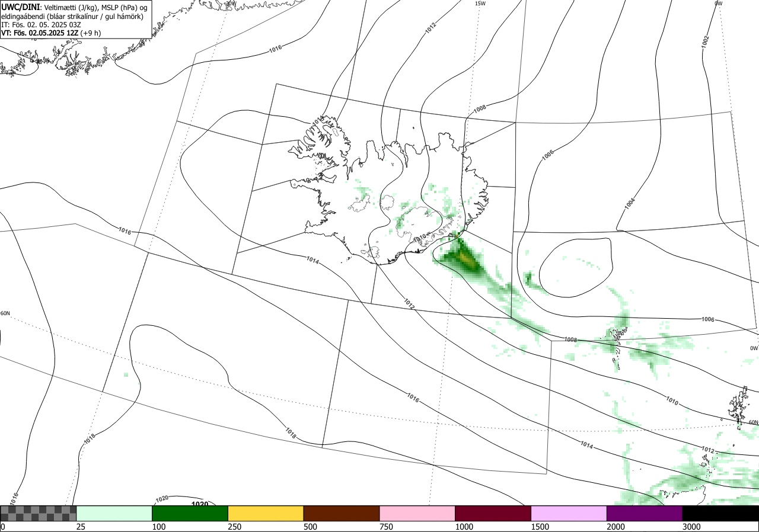Click the light mint 25–100 legend swatch
Screen dimensions: 759x532
[x=114, y=513]
